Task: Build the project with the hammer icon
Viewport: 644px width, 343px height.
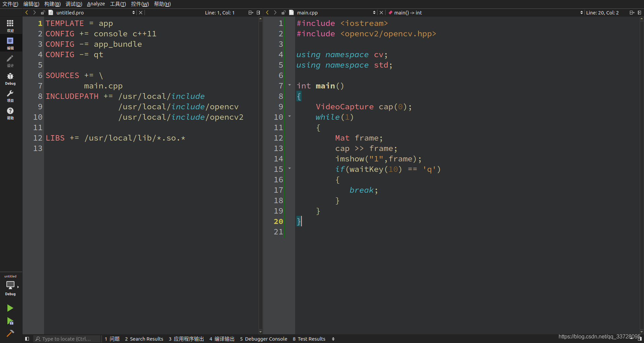Action: pyautogui.click(x=10, y=333)
